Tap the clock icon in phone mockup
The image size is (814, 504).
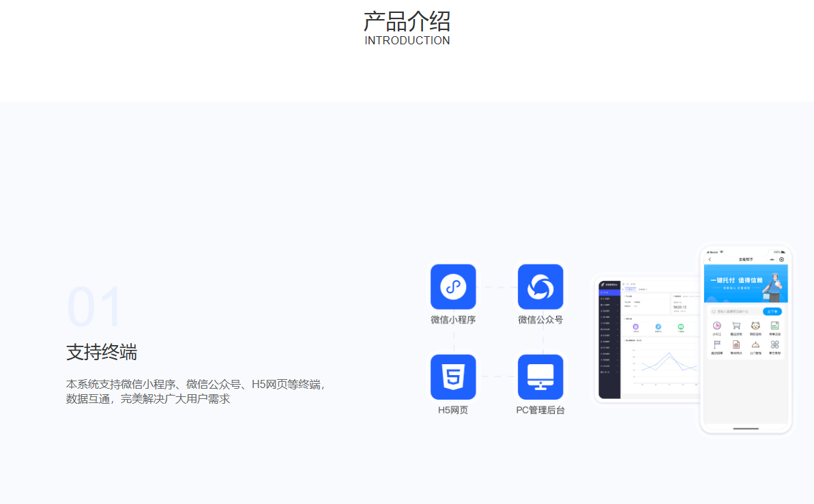716,326
